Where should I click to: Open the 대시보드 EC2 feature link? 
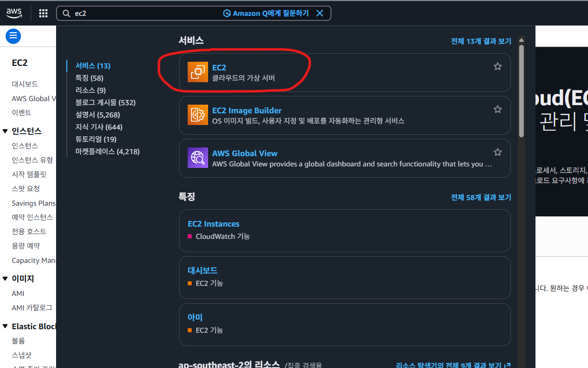tap(202, 271)
